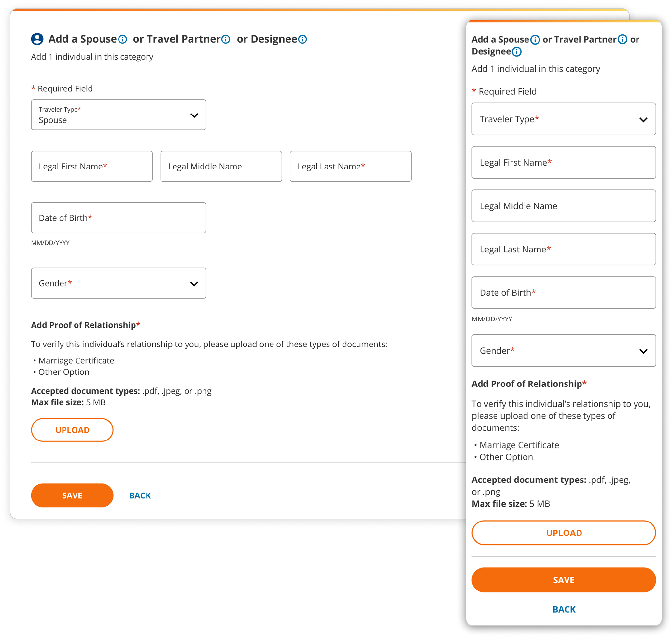Open the Traveler Type dropdown showing Spouse
The image size is (672, 637).
[x=119, y=115]
